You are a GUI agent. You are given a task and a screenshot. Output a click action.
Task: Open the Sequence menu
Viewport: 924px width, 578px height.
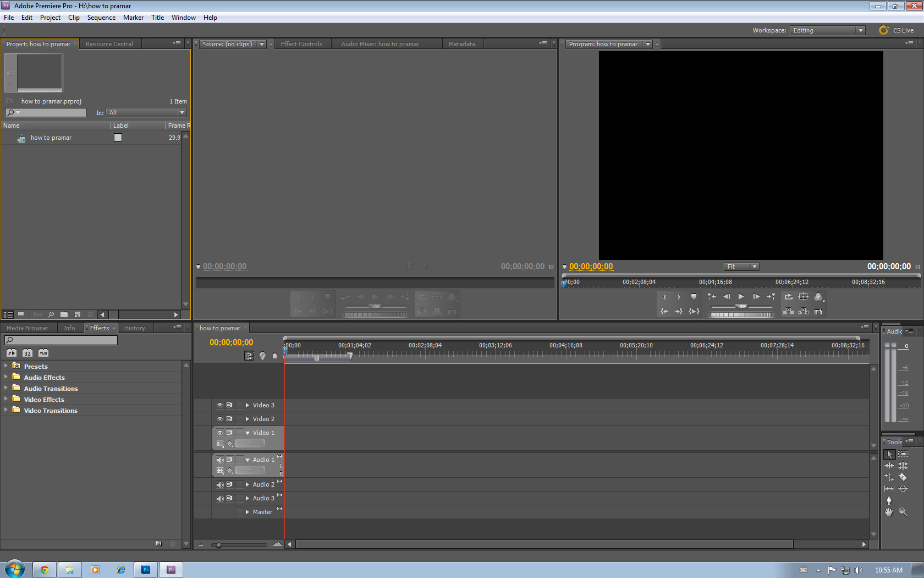coord(101,18)
